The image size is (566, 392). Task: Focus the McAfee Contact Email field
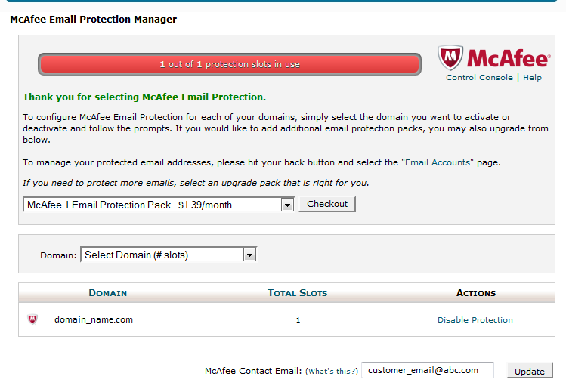click(x=427, y=370)
